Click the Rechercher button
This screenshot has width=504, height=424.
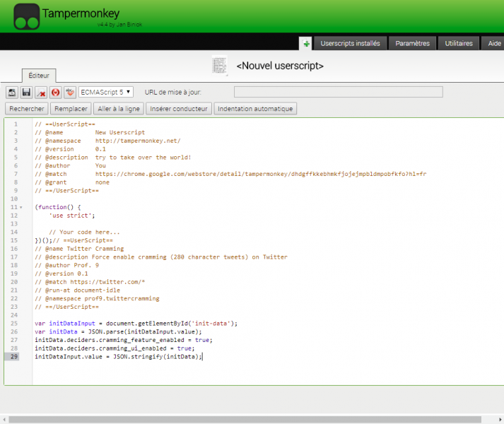27,109
